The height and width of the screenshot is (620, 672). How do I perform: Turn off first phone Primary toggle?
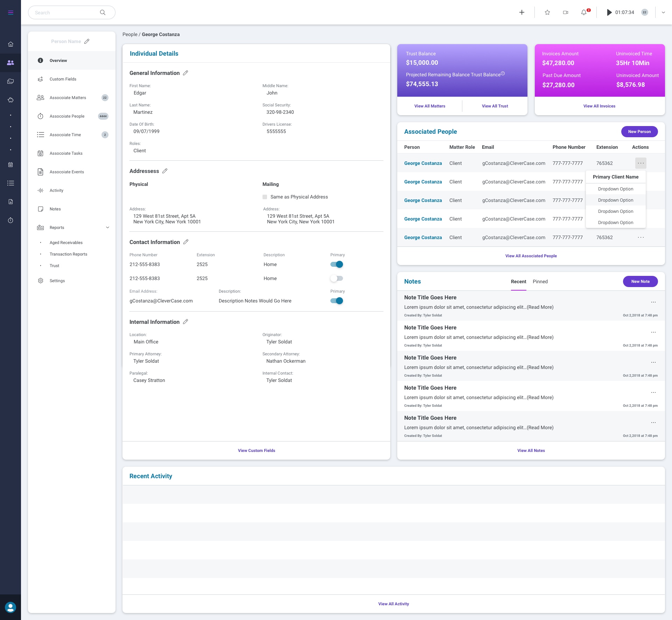337,265
